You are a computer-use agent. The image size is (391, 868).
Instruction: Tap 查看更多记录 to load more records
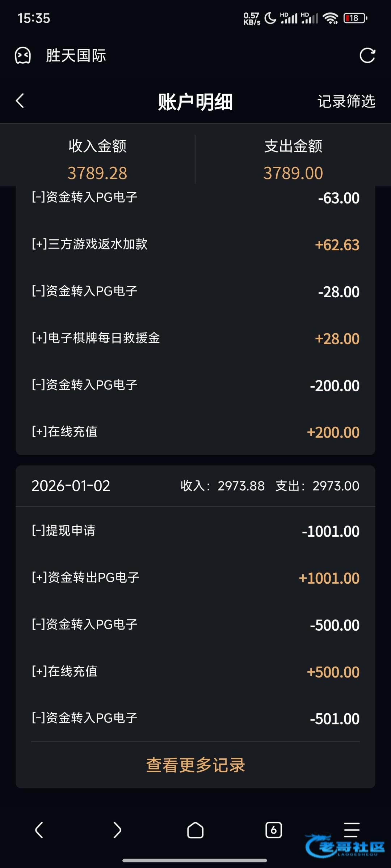tap(195, 765)
